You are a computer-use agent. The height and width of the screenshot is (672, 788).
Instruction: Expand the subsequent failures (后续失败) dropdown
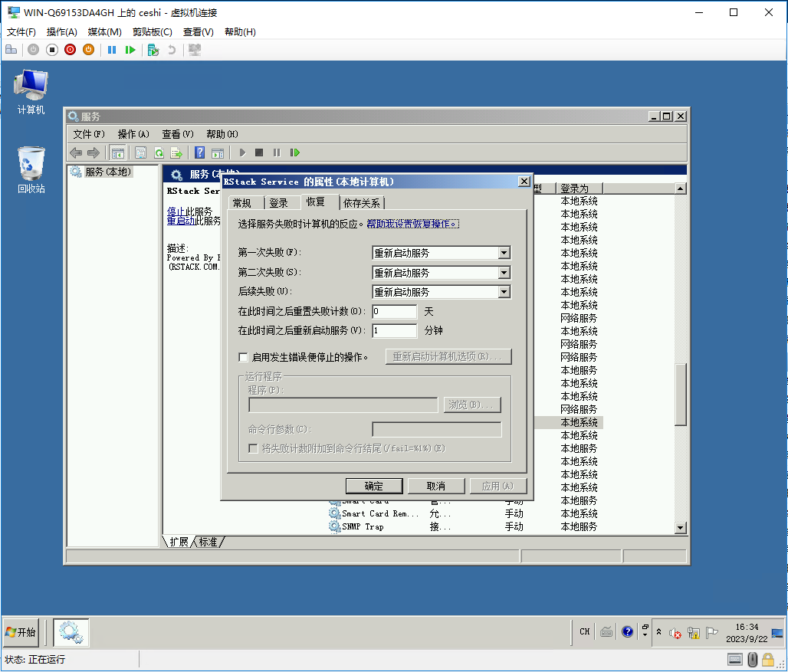pos(504,292)
